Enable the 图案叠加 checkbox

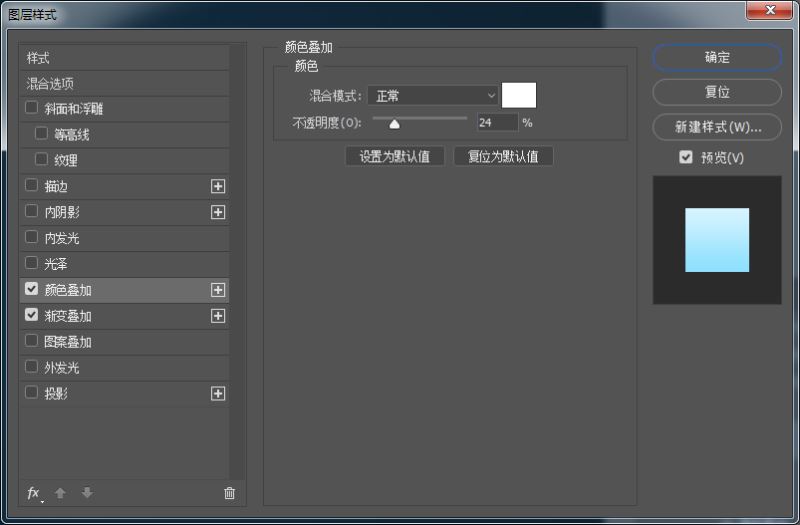(x=32, y=341)
